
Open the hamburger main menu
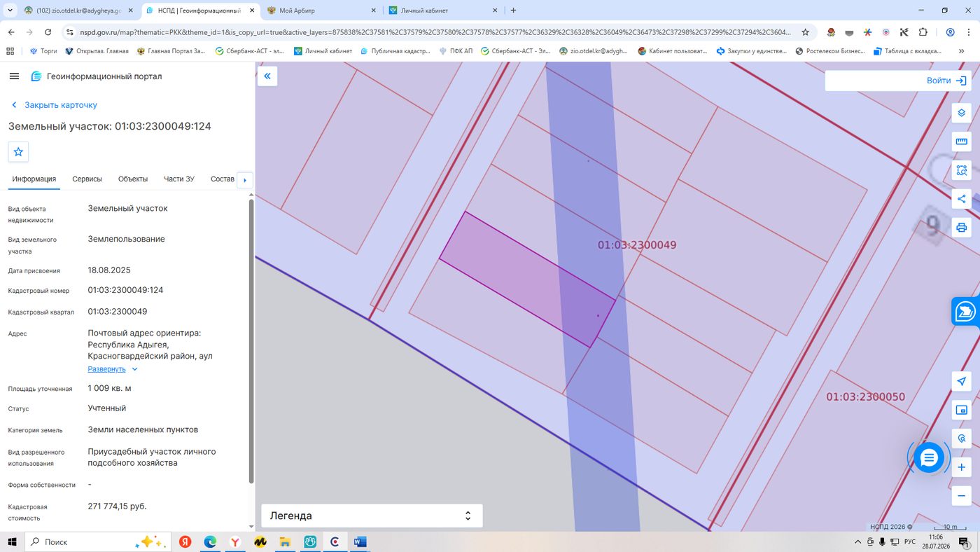tap(14, 76)
